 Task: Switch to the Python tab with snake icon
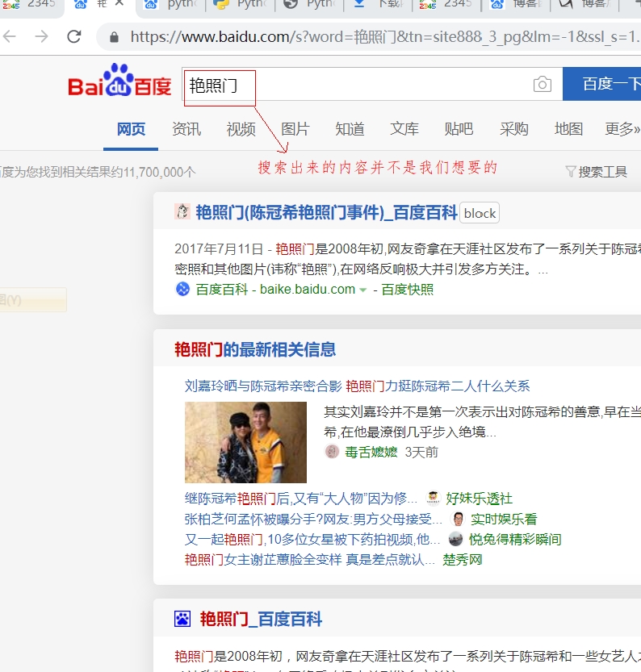pyautogui.click(x=240, y=4)
